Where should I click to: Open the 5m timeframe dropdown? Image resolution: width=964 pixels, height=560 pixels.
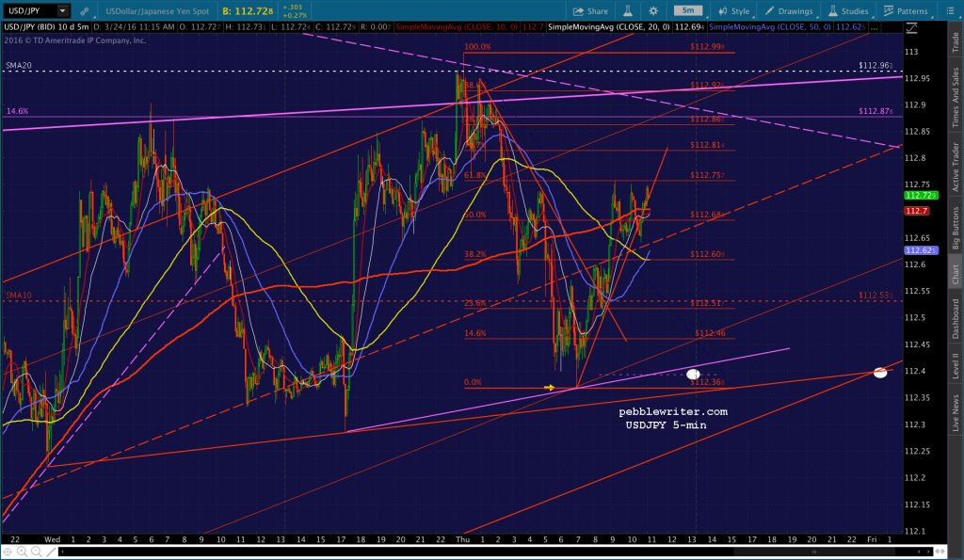688,11
